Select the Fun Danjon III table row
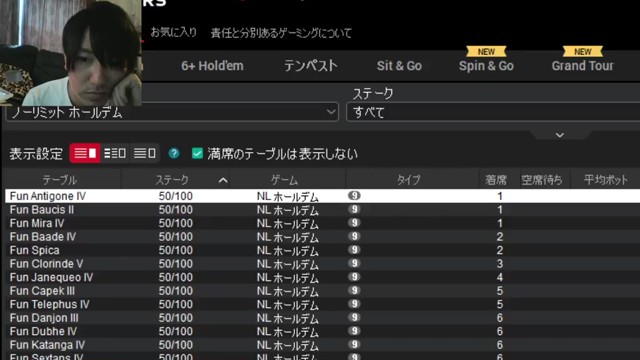640x360 pixels. (x=322, y=318)
